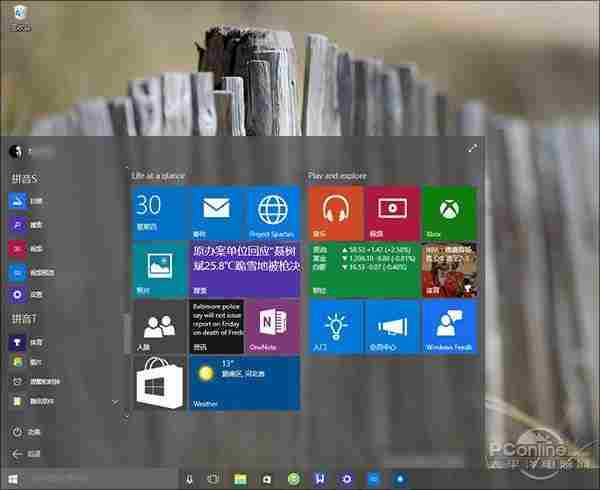Click the Back arrow in Start menu
The width and height of the screenshot is (600, 490).
coord(18,453)
